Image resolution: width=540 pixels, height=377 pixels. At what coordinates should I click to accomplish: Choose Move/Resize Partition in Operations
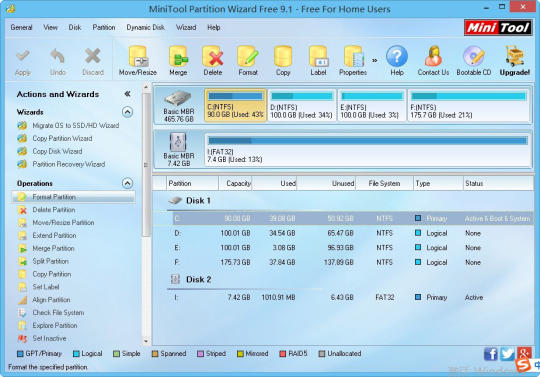pos(63,223)
